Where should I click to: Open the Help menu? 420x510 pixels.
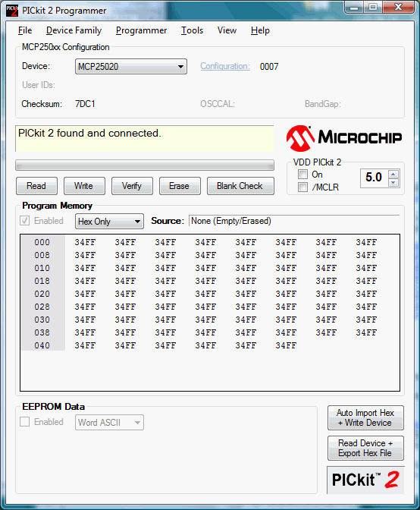coord(260,30)
